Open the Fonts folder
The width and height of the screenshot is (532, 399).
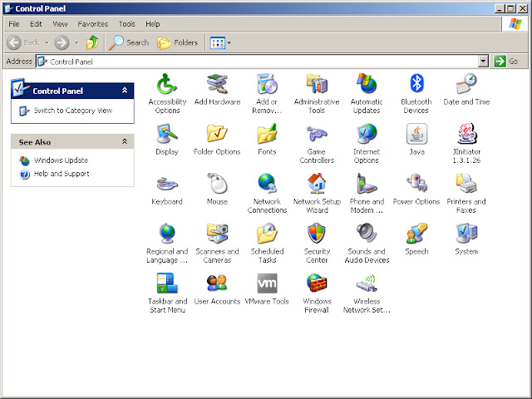(267, 139)
